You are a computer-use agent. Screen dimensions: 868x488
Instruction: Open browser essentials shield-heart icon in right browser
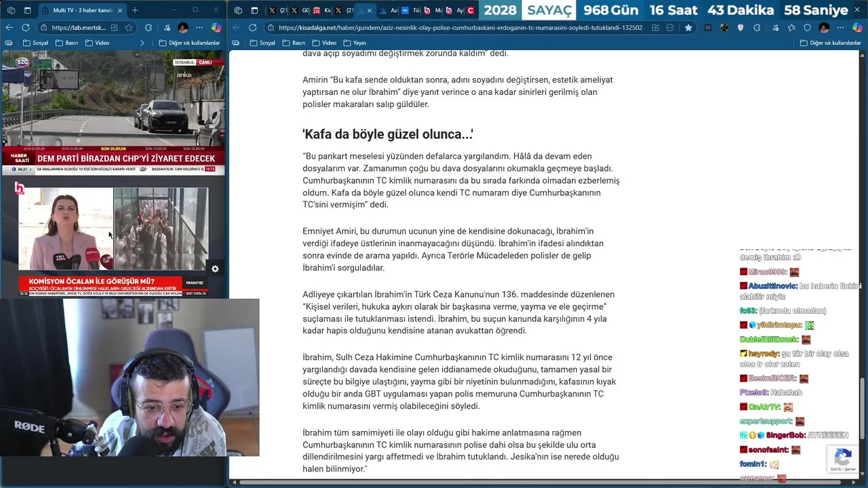click(808, 28)
